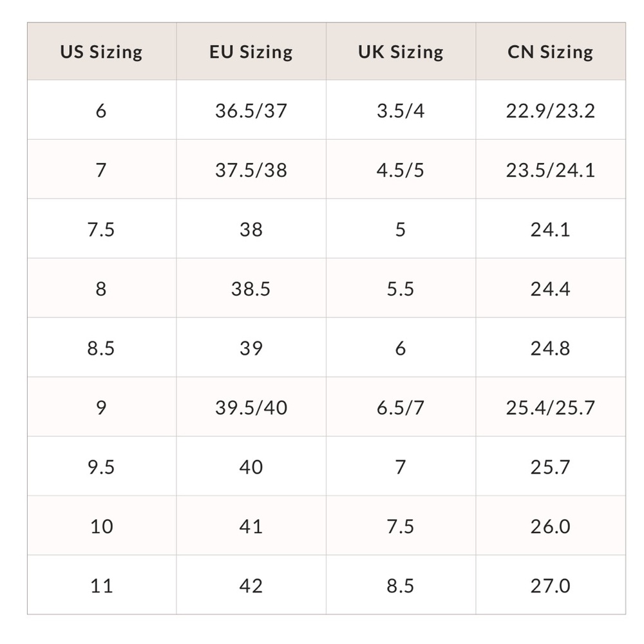644x644 pixels.
Task: Click the UK size 6.5/7 cell
Action: pos(401,407)
